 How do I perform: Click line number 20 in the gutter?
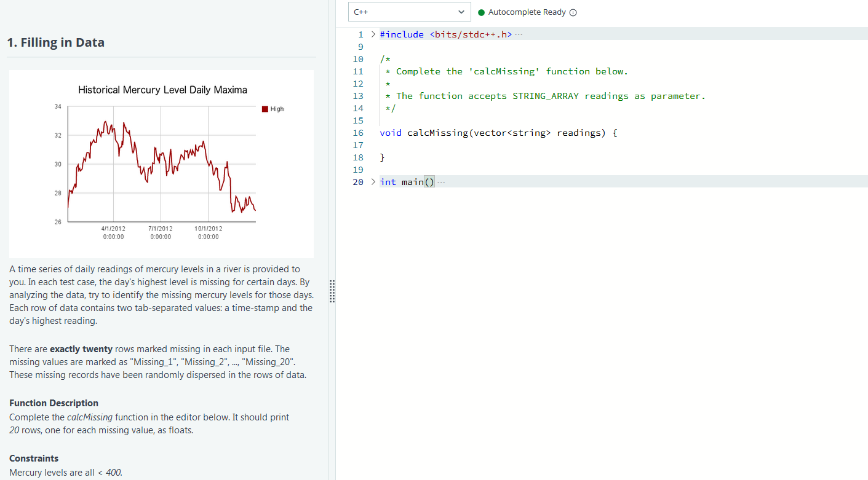(x=358, y=182)
